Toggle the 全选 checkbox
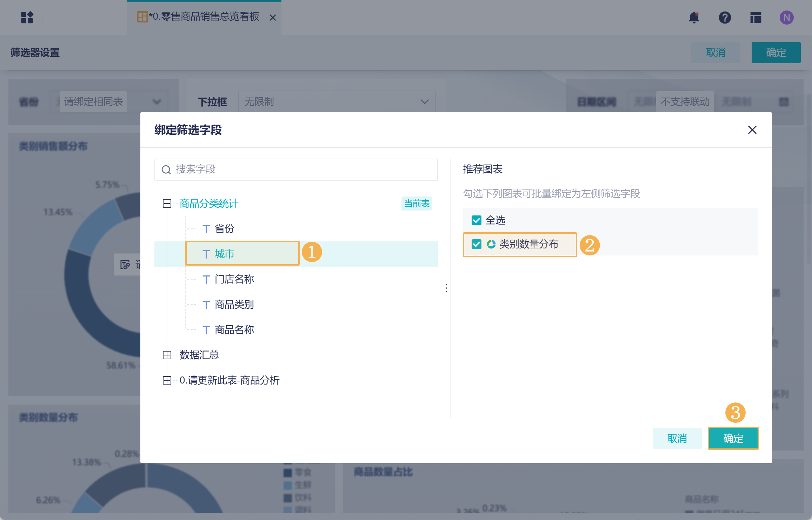The image size is (812, 520). point(476,220)
